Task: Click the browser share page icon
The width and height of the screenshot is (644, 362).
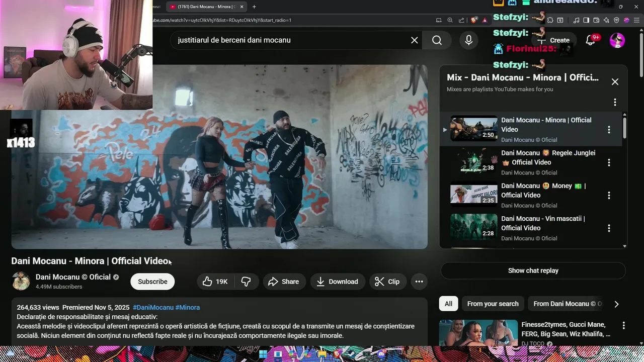Action: coord(461,20)
